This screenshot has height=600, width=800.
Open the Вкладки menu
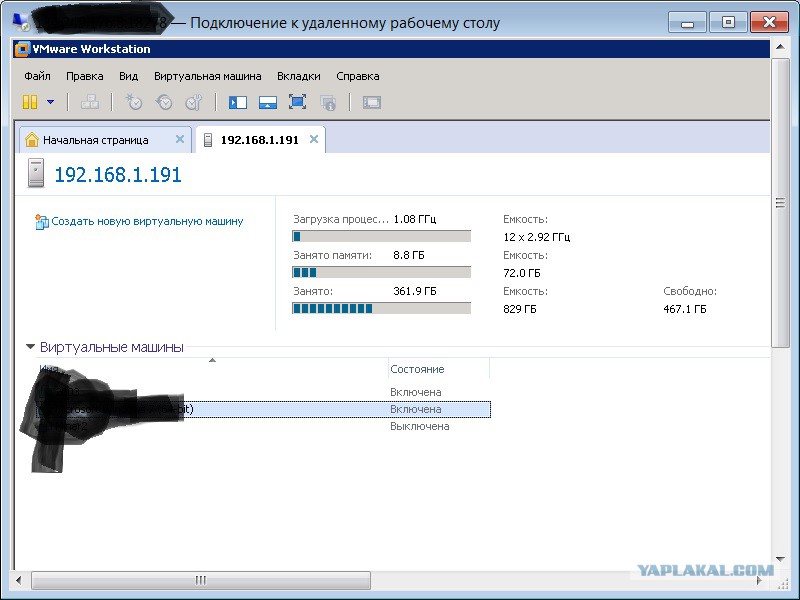click(298, 77)
